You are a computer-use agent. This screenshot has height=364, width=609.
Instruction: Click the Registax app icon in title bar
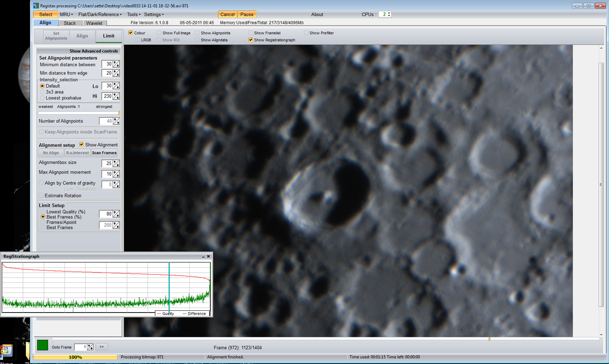coord(36,6)
